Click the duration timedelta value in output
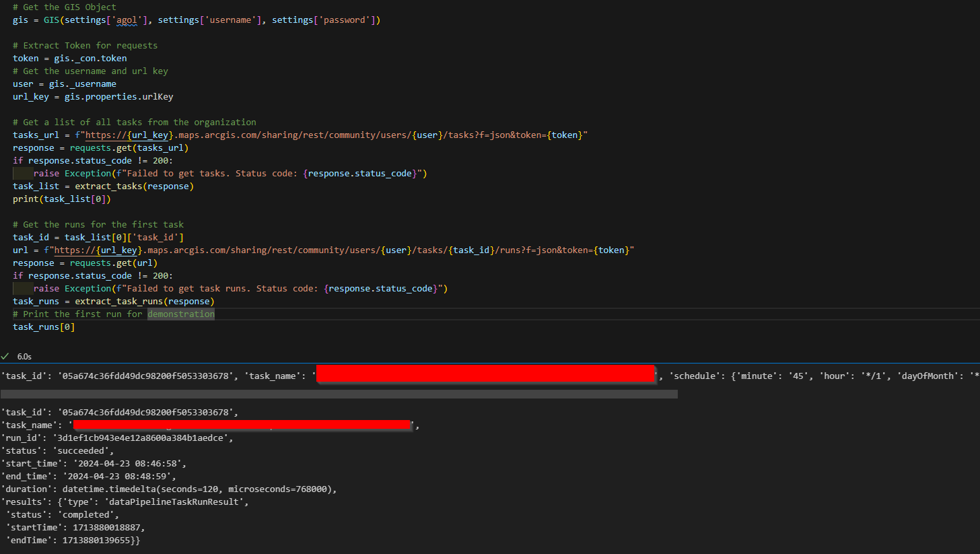 pyautogui.click(x=188, y=489)
